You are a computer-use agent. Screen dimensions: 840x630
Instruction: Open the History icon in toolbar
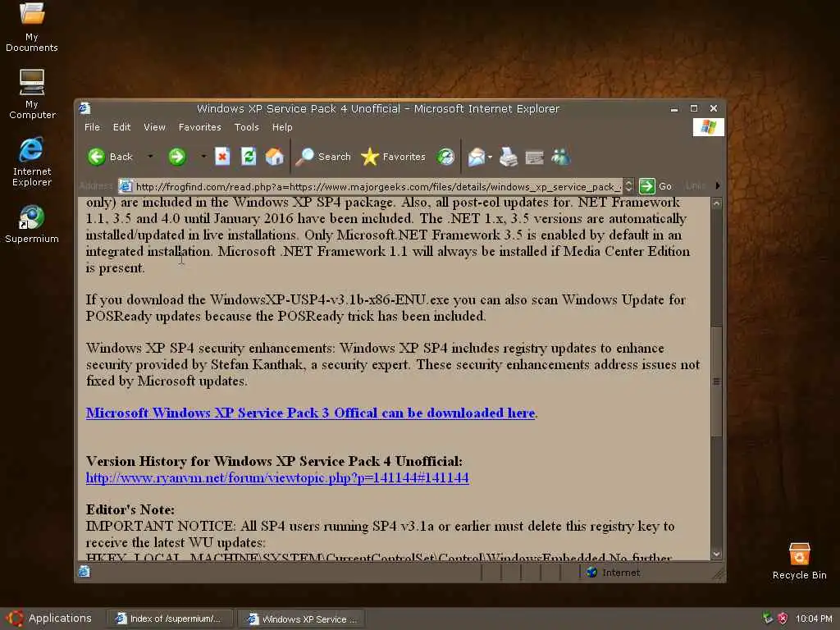click(445, 157)
